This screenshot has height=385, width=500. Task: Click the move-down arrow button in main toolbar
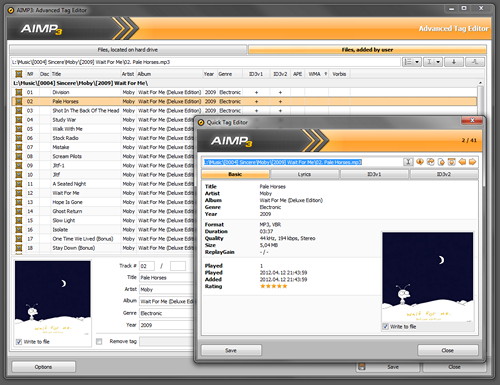click(x=454, y=62)
